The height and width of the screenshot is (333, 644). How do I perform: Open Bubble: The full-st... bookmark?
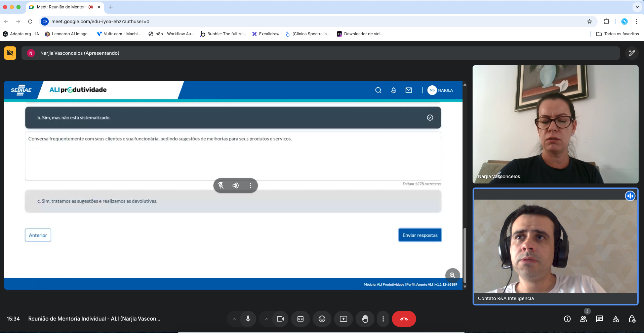(223, 34)
